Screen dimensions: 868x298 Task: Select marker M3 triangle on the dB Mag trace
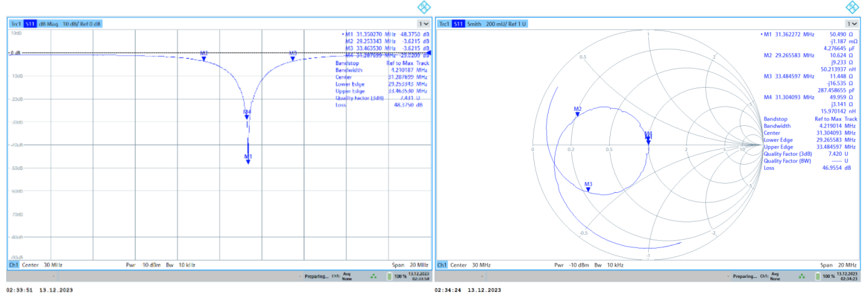(292, 58)
